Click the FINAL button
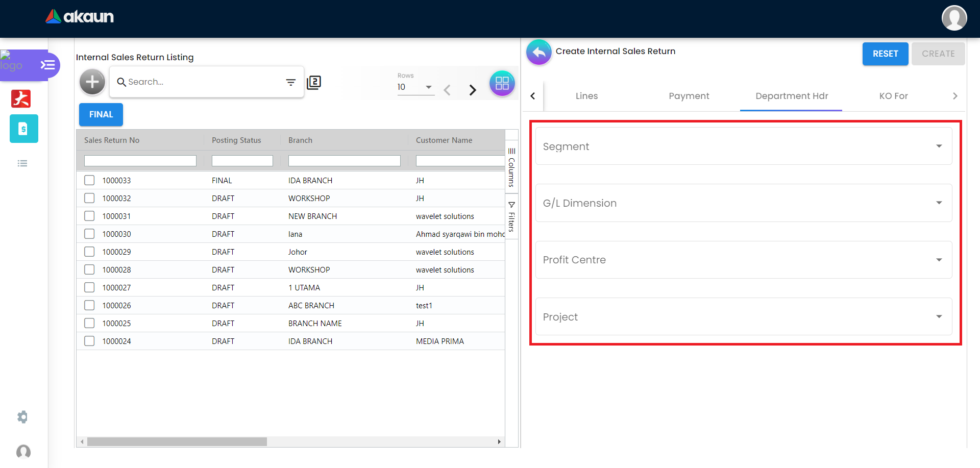 101,114
